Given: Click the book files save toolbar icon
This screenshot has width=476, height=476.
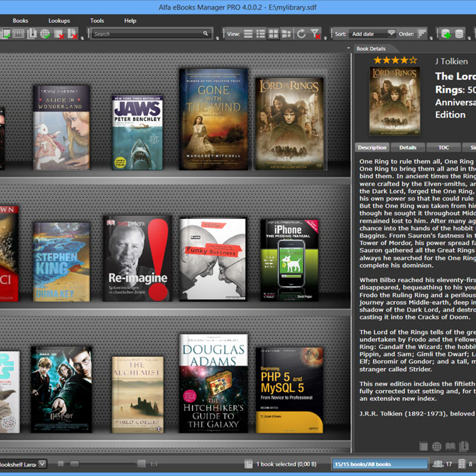Looking at the screenshot, I should [32, 34].
